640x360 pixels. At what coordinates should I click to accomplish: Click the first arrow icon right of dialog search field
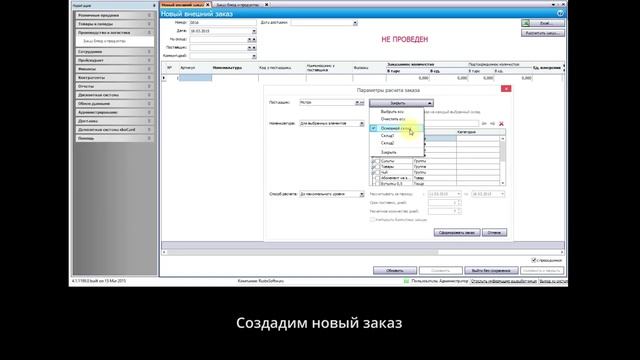[484, 124]
